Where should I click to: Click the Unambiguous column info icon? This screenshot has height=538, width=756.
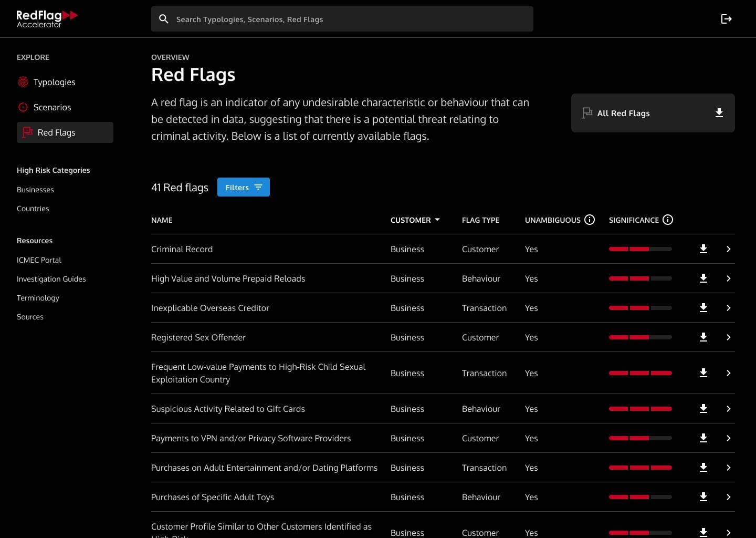(x=590, y=220)
